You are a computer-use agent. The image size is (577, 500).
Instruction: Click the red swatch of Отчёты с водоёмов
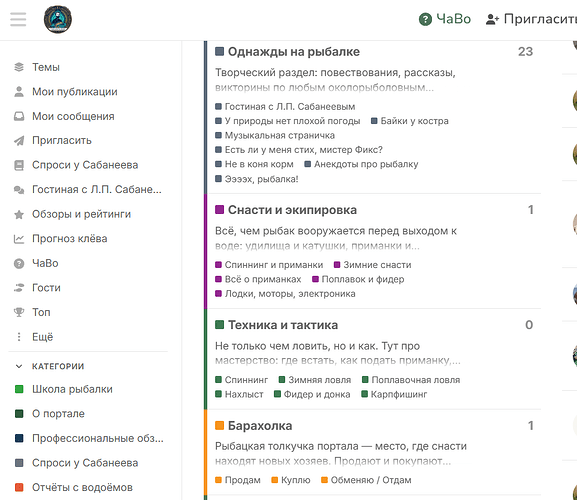[19, 487]
